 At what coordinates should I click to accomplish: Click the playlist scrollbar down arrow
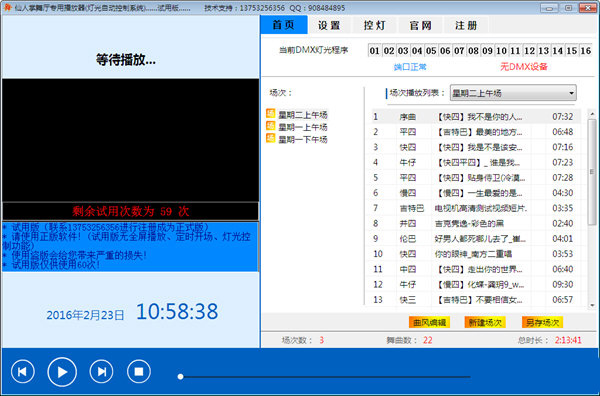[x=592, y=305]
